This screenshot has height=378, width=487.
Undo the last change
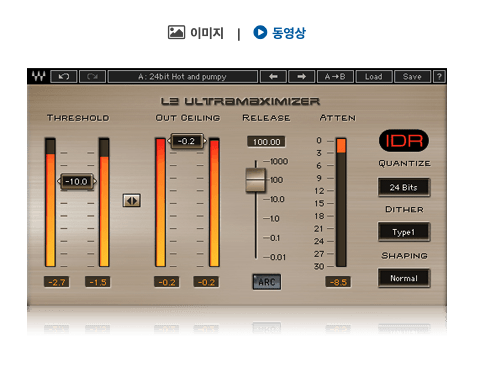[64, 77]
